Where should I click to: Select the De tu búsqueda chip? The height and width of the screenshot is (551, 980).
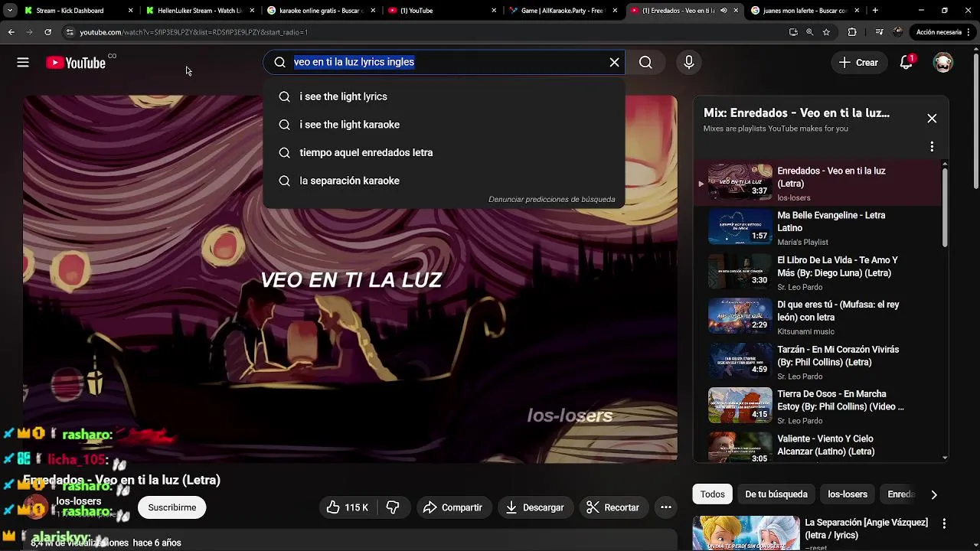pos(776,494)
